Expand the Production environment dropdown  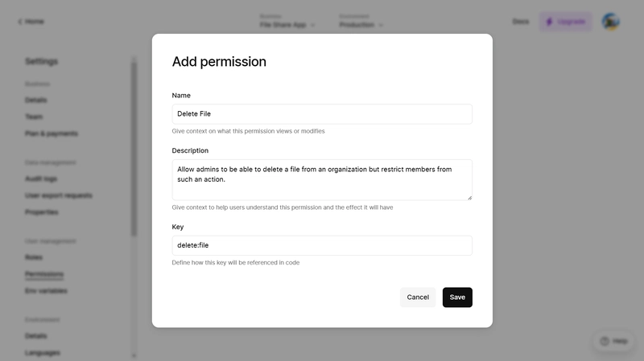click(361, 25)
